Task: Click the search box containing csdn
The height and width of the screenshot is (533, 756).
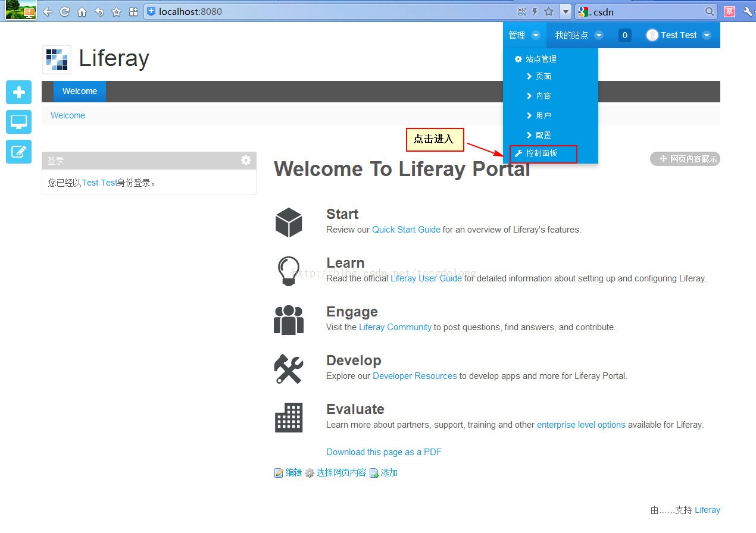Action: [x=647, y=11]
